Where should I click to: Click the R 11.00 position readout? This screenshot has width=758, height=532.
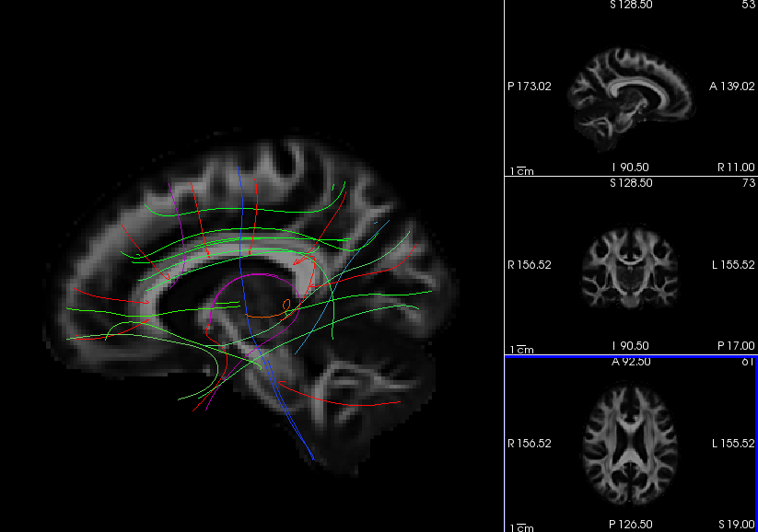coord(736,168)
